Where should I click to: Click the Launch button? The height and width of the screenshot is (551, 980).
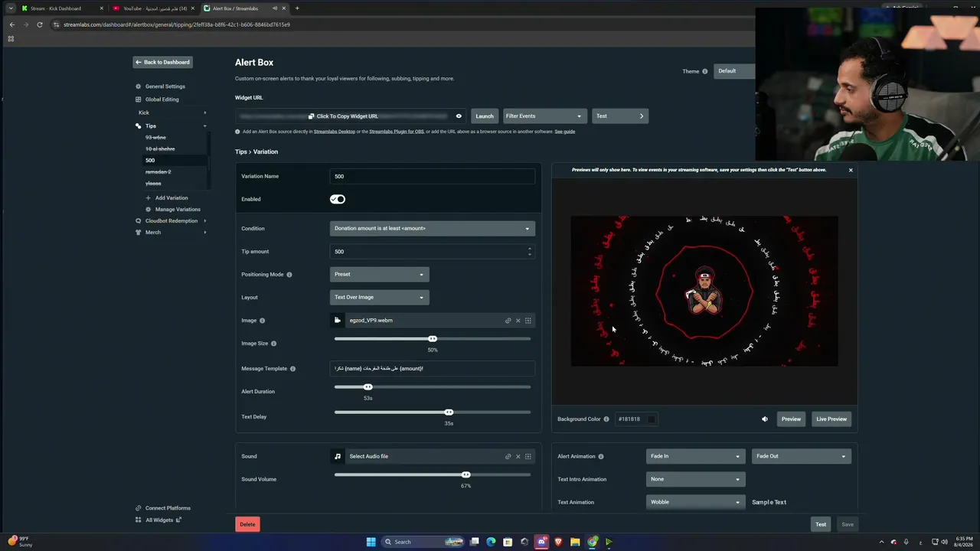click(x=485, y=116)
